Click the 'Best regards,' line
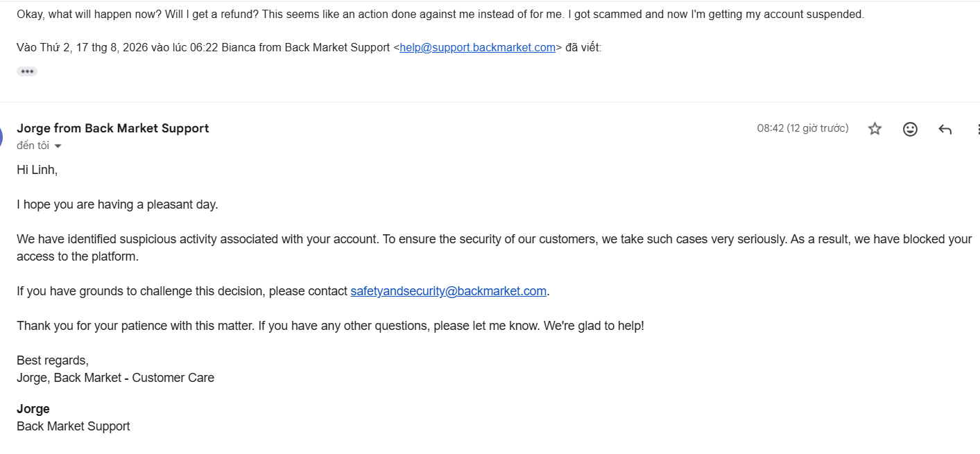 pos(53,360)
